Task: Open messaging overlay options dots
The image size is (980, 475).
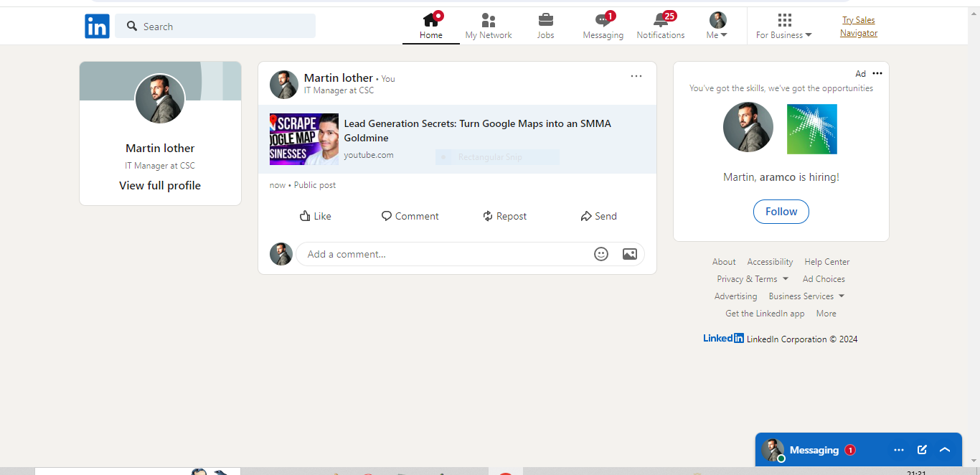Action: pos(899,450)
